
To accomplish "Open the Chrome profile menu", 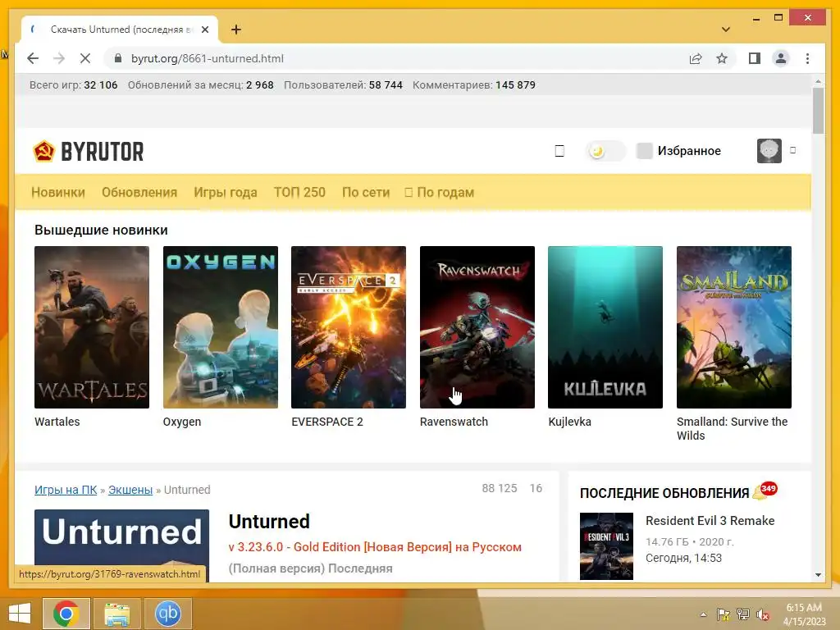I will point(781,58).
